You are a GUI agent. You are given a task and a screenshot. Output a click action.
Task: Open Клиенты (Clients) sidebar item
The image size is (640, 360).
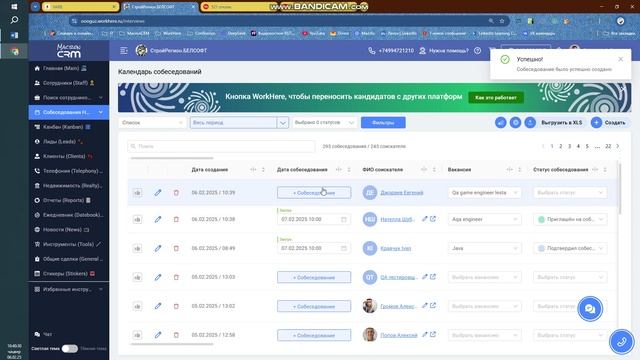pyautogui.click(x=69, y=156)
